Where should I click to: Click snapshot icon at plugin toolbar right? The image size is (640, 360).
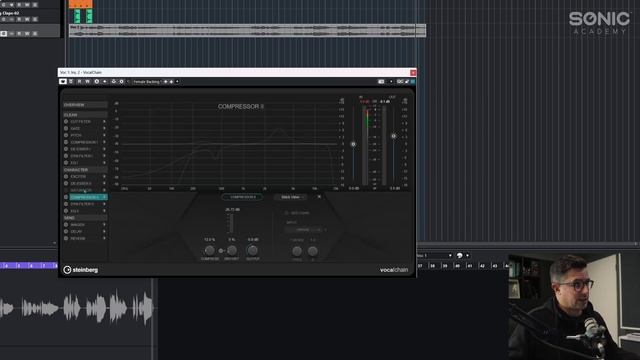(x=381, y=82)
